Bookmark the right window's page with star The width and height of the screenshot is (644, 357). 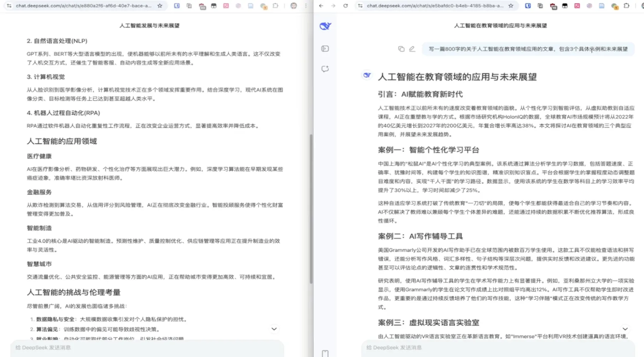(x=511, y=6)
